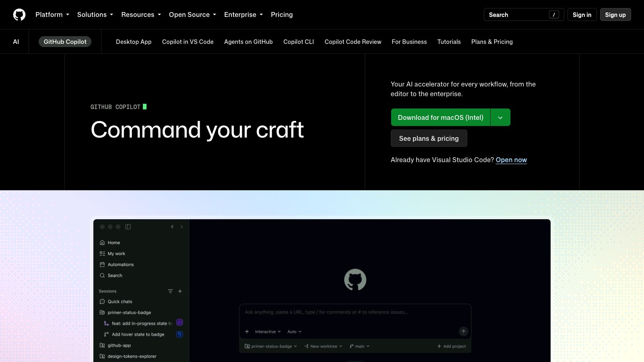Click the GitHub logo in the header

coord(19,14)
